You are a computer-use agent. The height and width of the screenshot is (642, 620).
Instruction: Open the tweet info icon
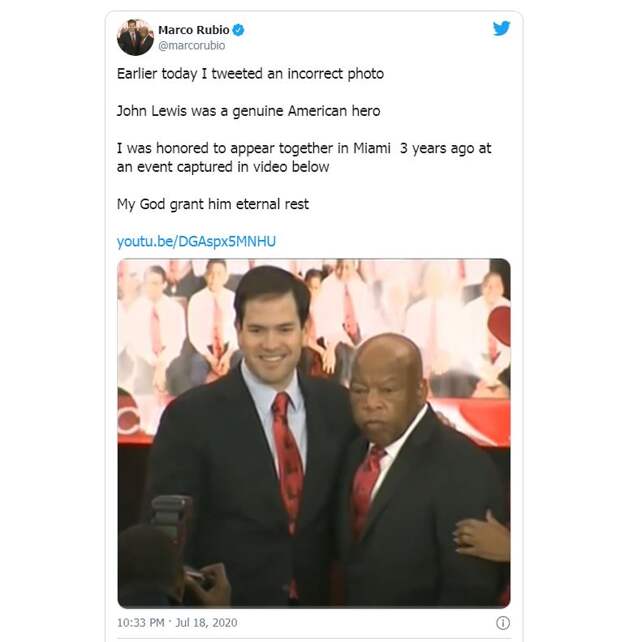503,623
